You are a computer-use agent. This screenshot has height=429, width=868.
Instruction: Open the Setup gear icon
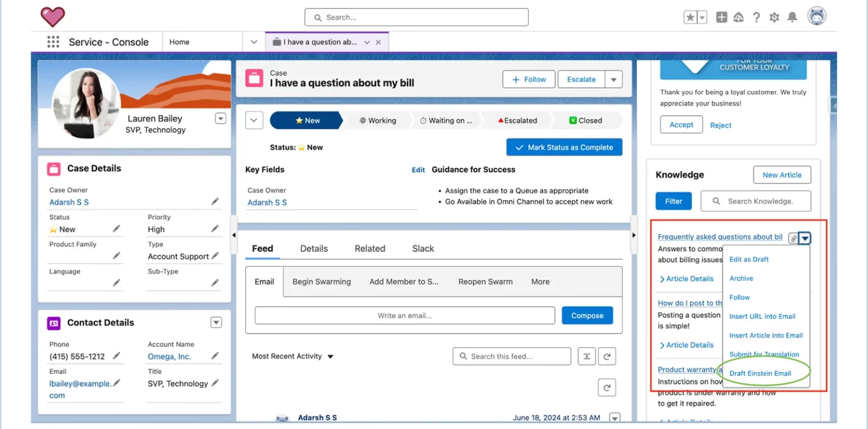pyautogui.click(x=774, y=17)
